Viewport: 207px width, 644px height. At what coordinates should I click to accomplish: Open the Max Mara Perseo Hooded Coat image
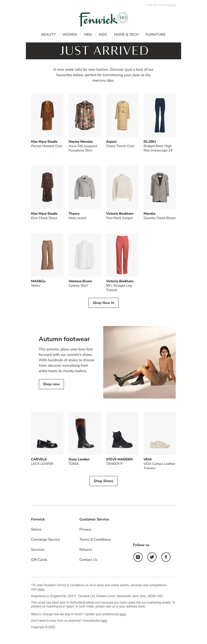[x=47, y=115]
